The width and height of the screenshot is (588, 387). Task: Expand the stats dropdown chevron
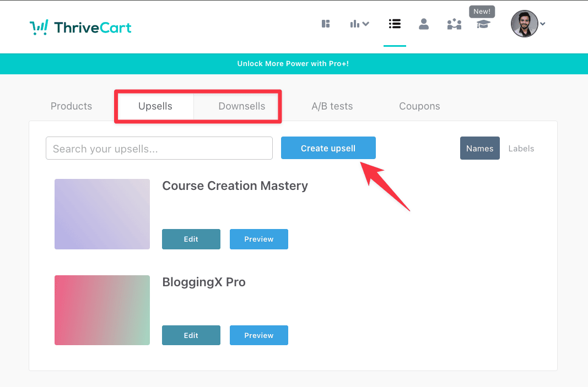(366, 24)
